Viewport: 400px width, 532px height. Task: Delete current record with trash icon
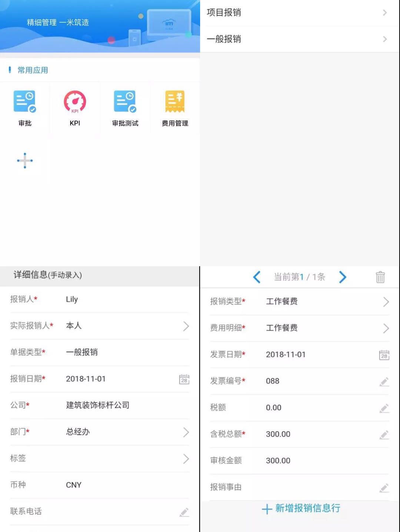coord(380,277)
